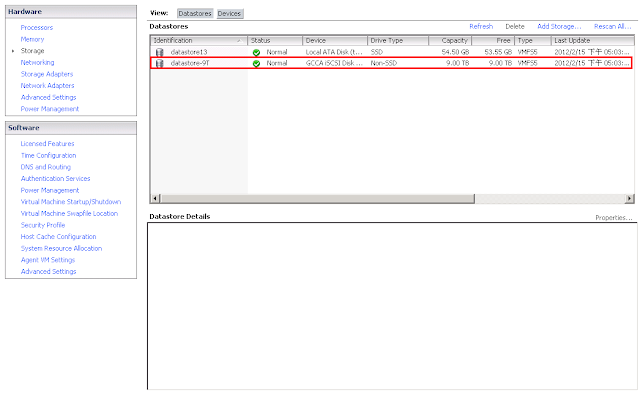Refresh the datastores list
This screenshot has width=640, height=395.
[x=481, y=27]
